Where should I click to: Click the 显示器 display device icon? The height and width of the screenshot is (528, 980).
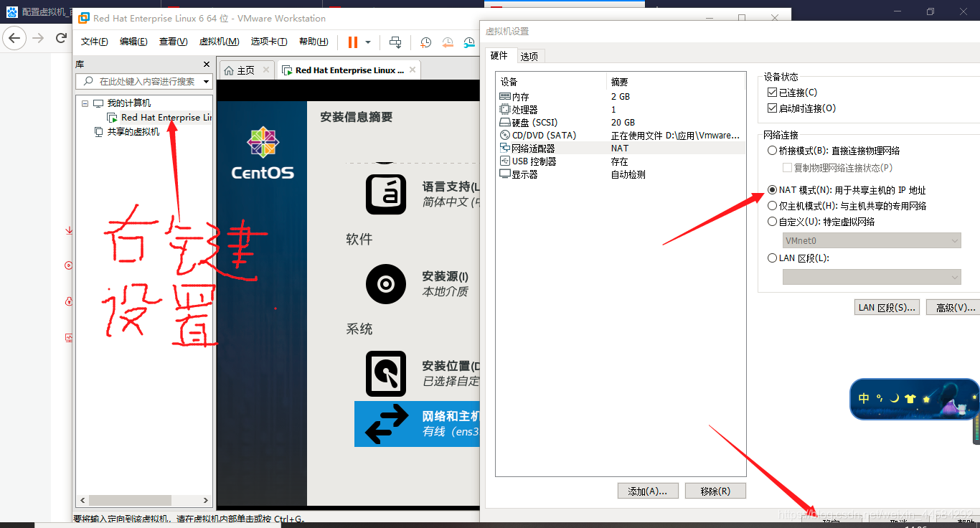click(505, 174)
